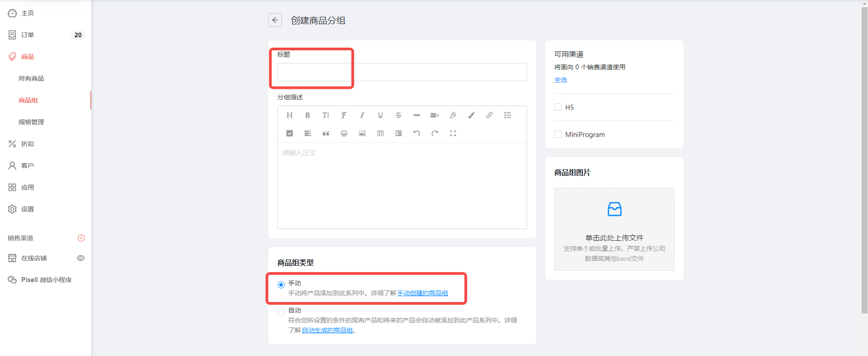Insert a blockquote
The width and height of the screenshot is (868, 356).
pos(326,133)
